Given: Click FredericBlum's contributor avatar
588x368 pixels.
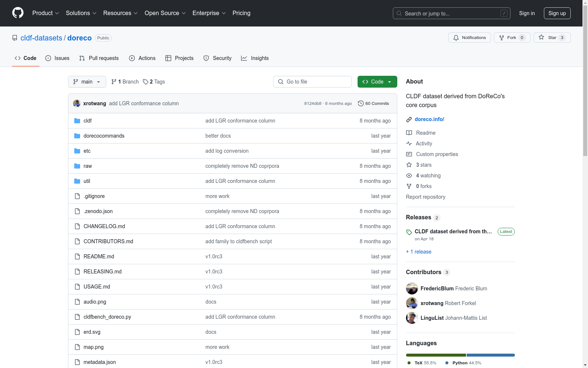Looking at the screenshot, I should (412, 289).
